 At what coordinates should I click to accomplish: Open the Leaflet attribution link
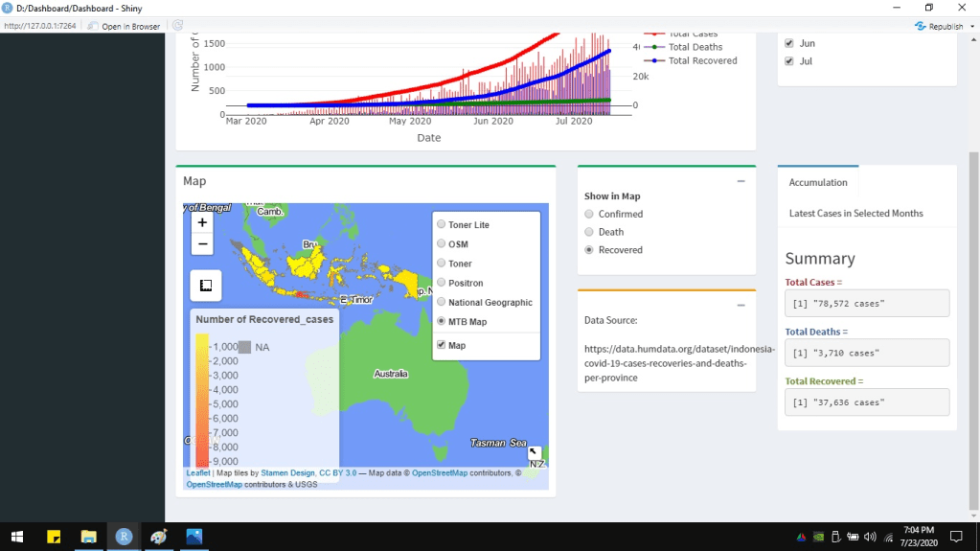tap(198, 472)
